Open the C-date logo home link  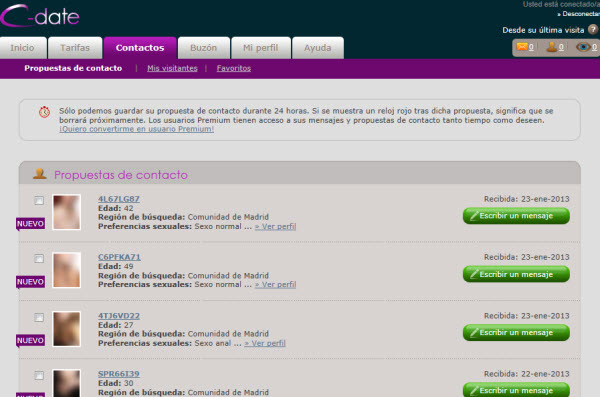coord(40,16)
